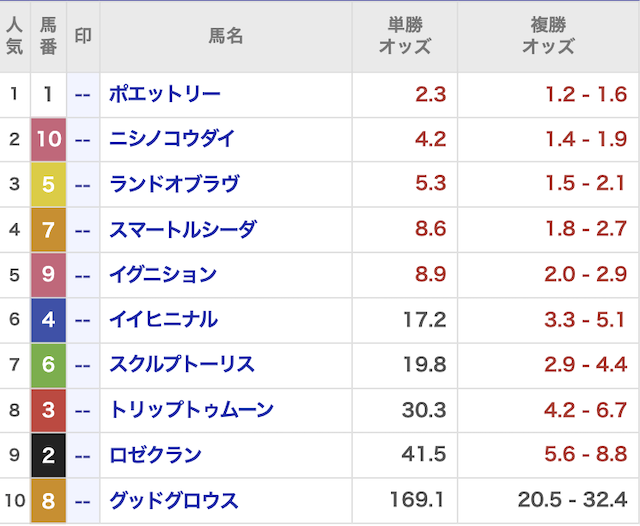Viewport: 640px width, 526px height.
Task: Sort by 人気 column header
Action: point(14,36)
